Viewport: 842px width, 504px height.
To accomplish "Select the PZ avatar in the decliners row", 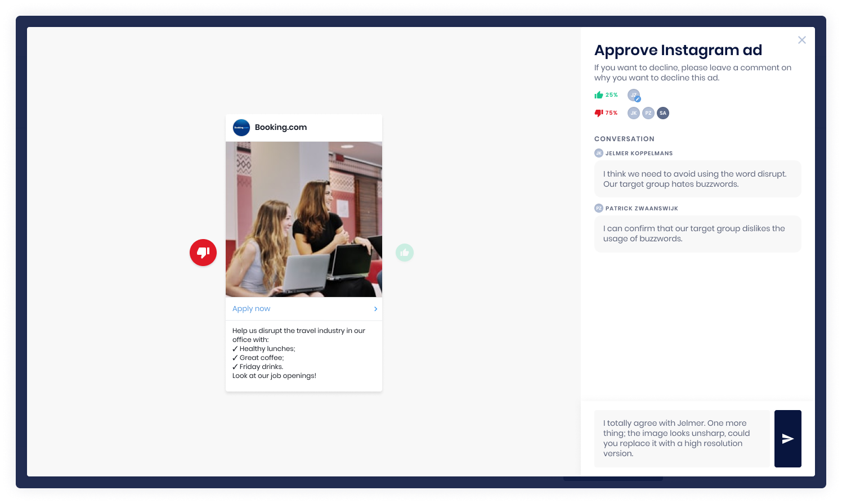I will [648, 113].
